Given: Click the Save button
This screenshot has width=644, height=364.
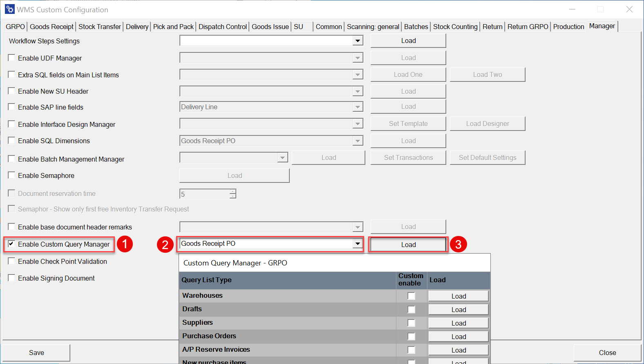Looking at the screenshot, I should pyautogui.click(x=36, y=353).
